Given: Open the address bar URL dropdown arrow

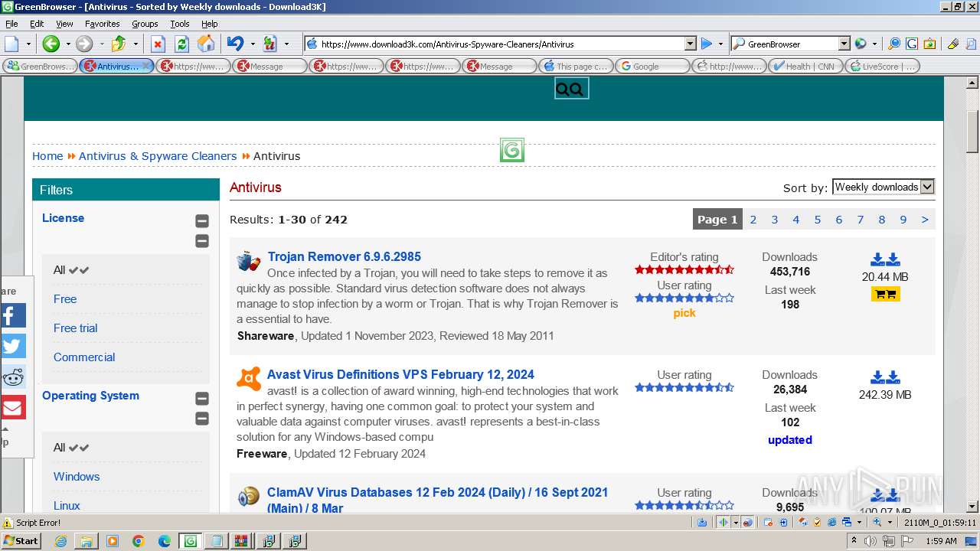Looking at the screenshot, I should [x=690, y=44].
